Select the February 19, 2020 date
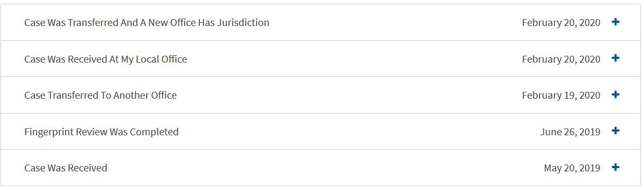 tap(561, 95)
